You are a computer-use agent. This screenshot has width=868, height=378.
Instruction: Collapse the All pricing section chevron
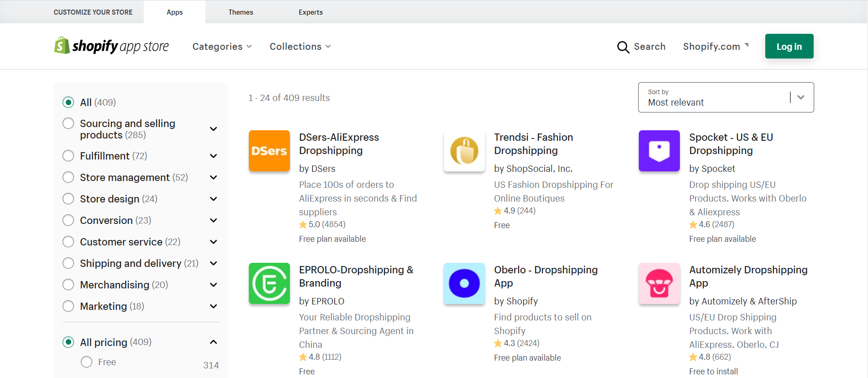pyautogui.click(x=213, y=342)
